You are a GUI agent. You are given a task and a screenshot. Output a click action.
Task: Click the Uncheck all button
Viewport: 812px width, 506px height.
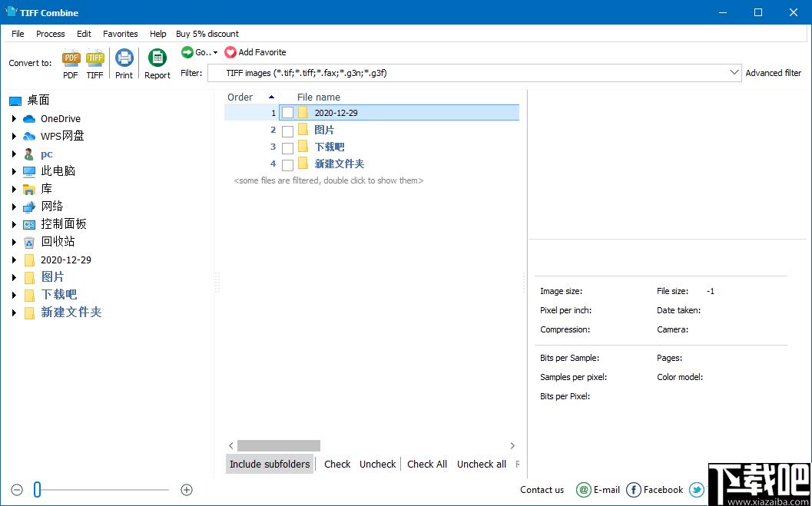point(482,464)
